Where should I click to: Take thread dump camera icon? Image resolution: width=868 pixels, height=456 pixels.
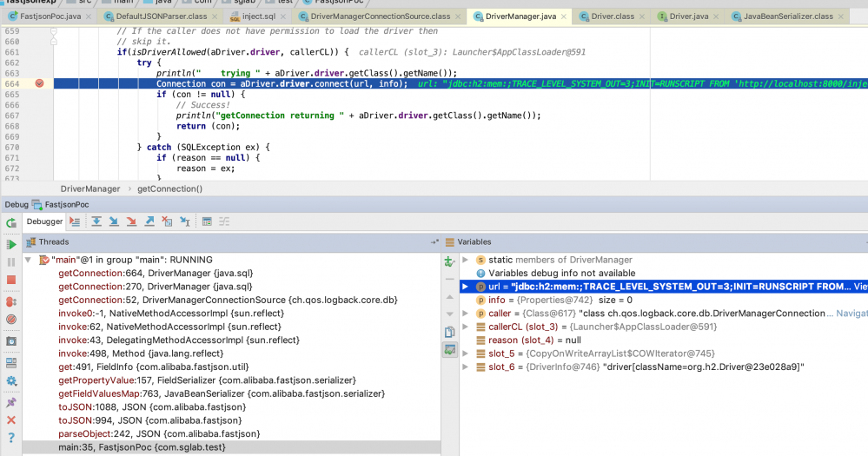point(11,341)
